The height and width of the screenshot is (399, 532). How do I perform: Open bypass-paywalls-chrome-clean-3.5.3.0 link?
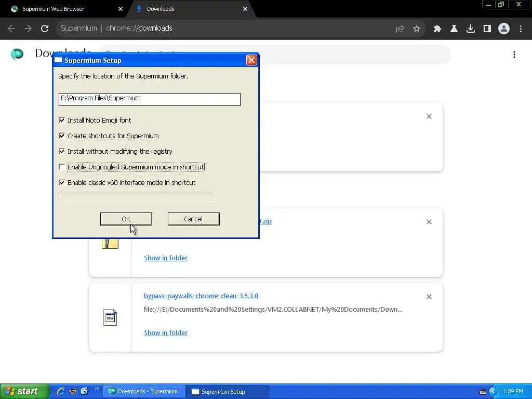pos(201,296)
